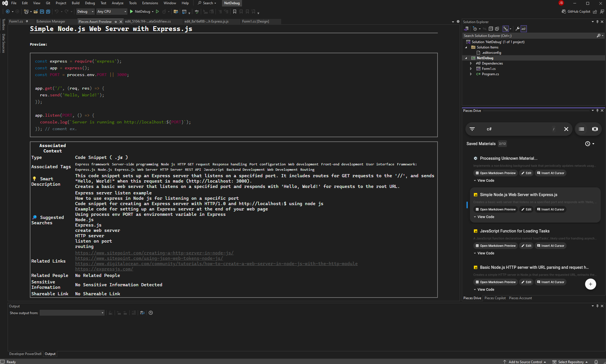
Task: Expand the Dependencies tree node
Action: (471, 63)
